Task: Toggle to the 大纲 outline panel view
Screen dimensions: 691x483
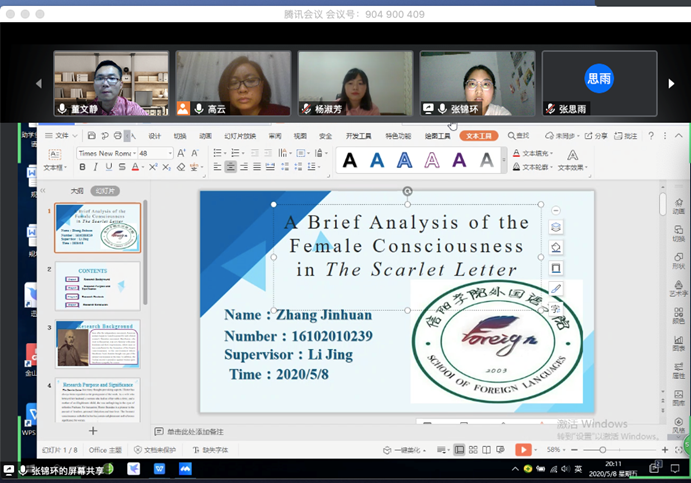Action: [77, 190]
